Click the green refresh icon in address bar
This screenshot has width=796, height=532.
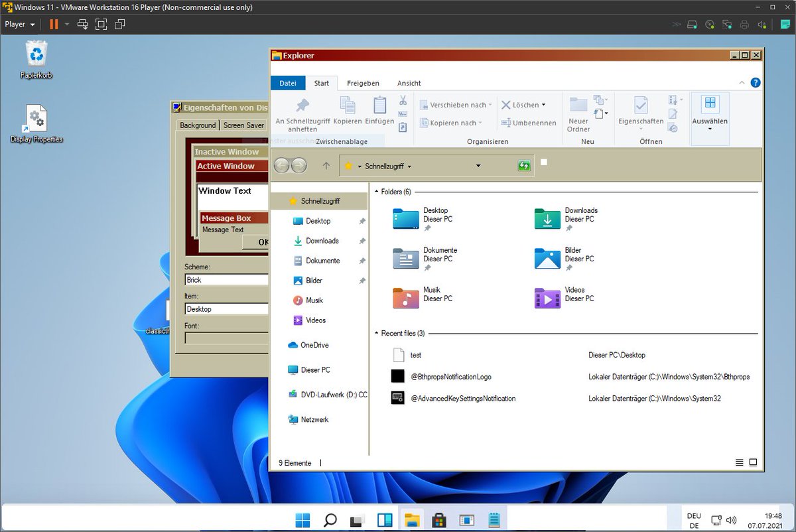524,166
